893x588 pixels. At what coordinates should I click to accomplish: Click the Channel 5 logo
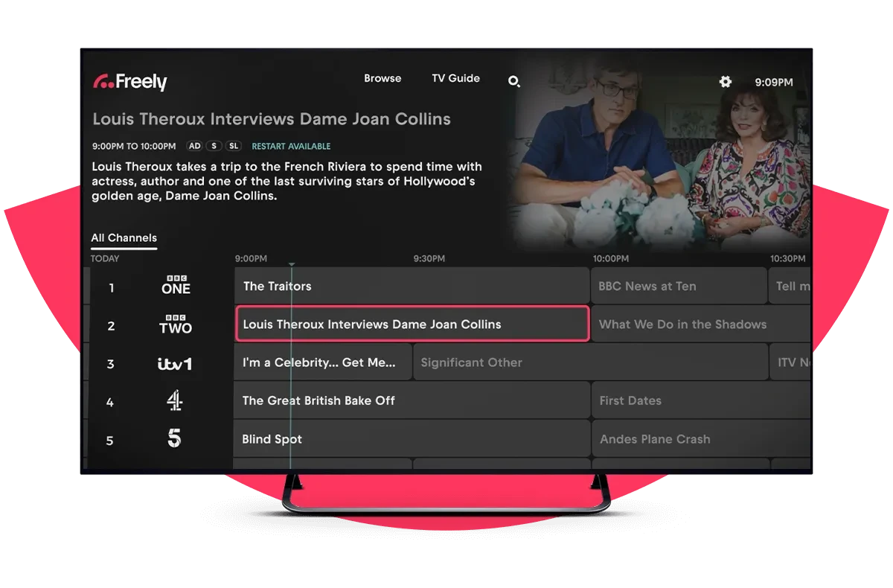pyautogui.click(x=174, y=439)
